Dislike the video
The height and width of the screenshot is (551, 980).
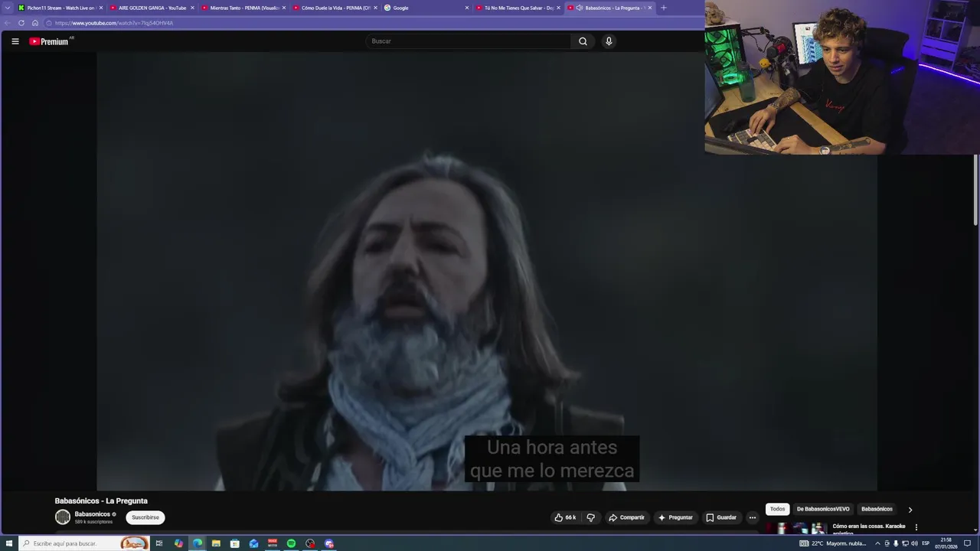point(590,517)
